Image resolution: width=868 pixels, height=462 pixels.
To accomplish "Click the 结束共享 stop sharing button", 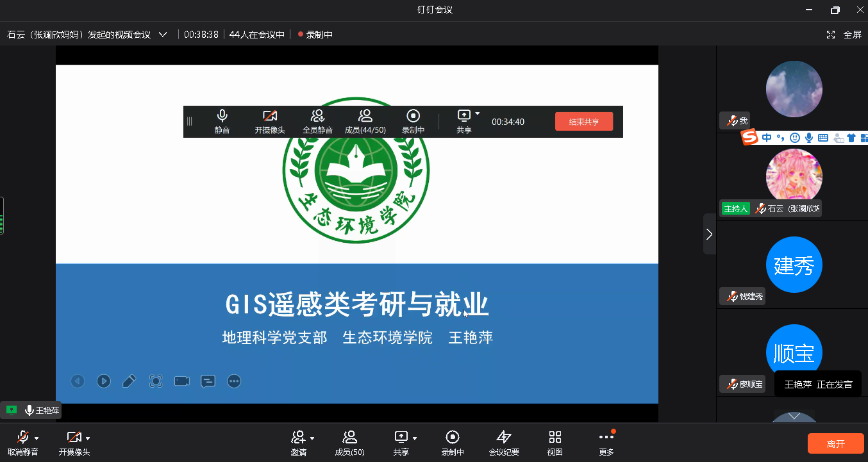I will (x=583, y=122).
